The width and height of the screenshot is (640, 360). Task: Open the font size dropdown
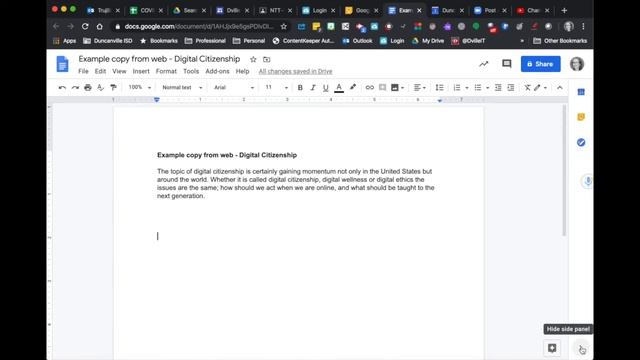[276, 87]
